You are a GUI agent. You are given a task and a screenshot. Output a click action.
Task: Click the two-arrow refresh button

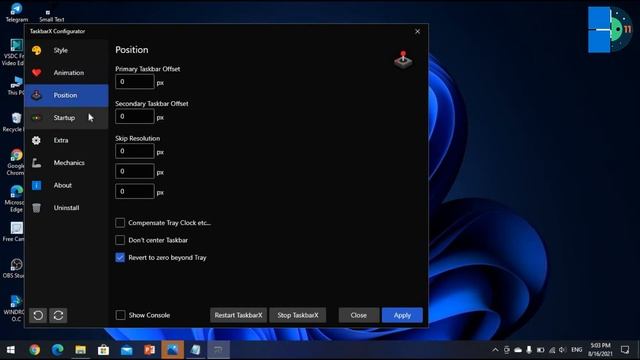[x=58, y=315]
